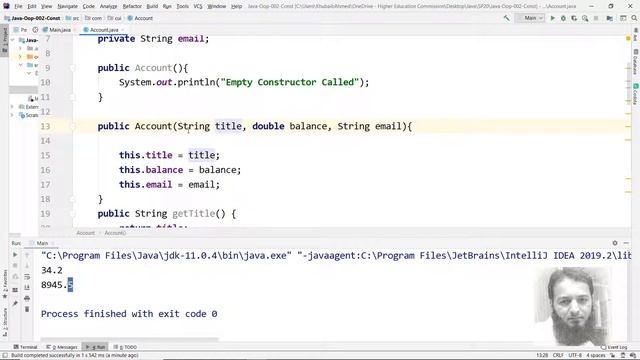Open the Navigate menu
Image resolution: width=640 pixels, height=360 pixels.
tap(67, 6)
